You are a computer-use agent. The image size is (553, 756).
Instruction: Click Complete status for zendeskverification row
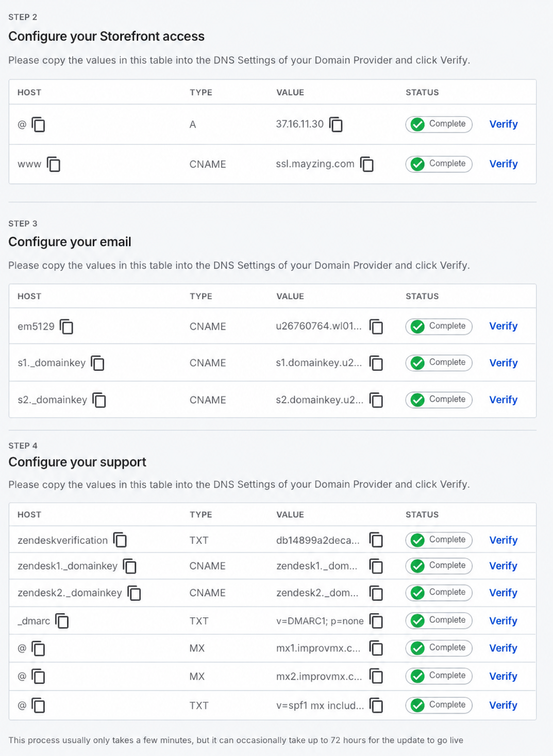click(439, 540)
